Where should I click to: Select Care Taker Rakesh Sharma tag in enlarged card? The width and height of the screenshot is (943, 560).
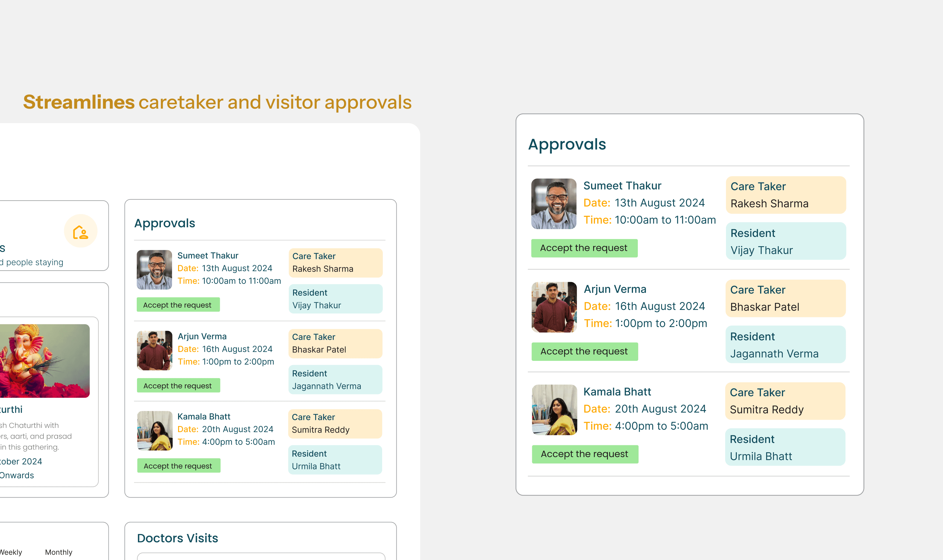coord(785,195)
